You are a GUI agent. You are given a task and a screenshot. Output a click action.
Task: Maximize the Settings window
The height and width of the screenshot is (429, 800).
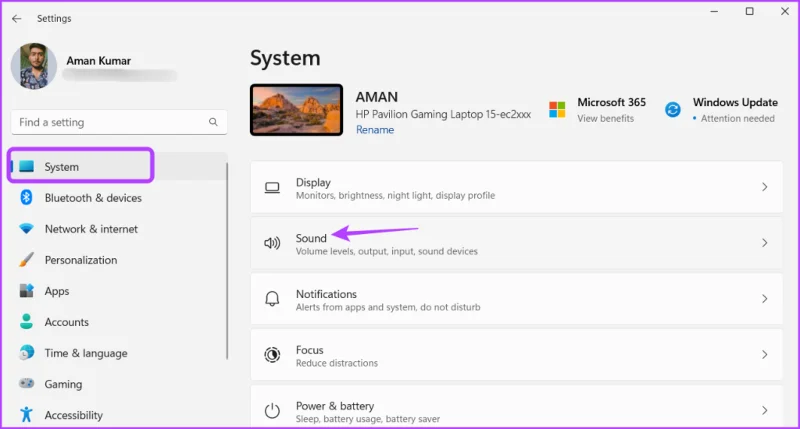[x=749, y=11]
